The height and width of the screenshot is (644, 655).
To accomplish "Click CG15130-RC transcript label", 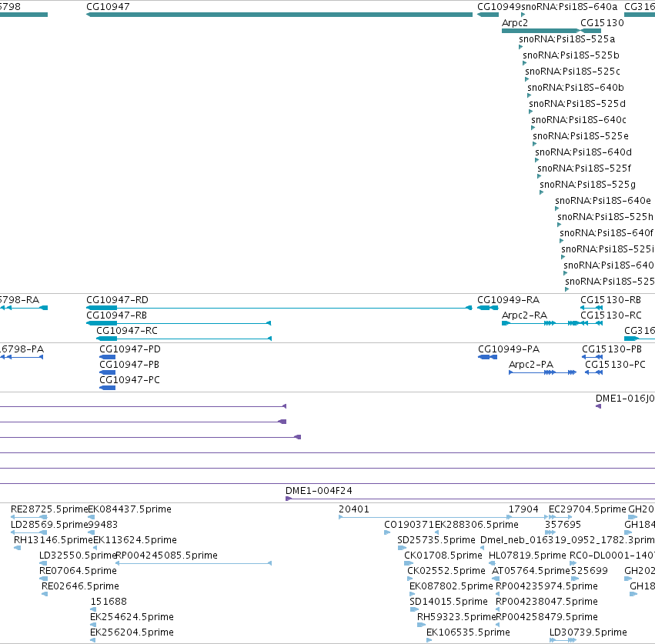I will (x=610, y=315).
